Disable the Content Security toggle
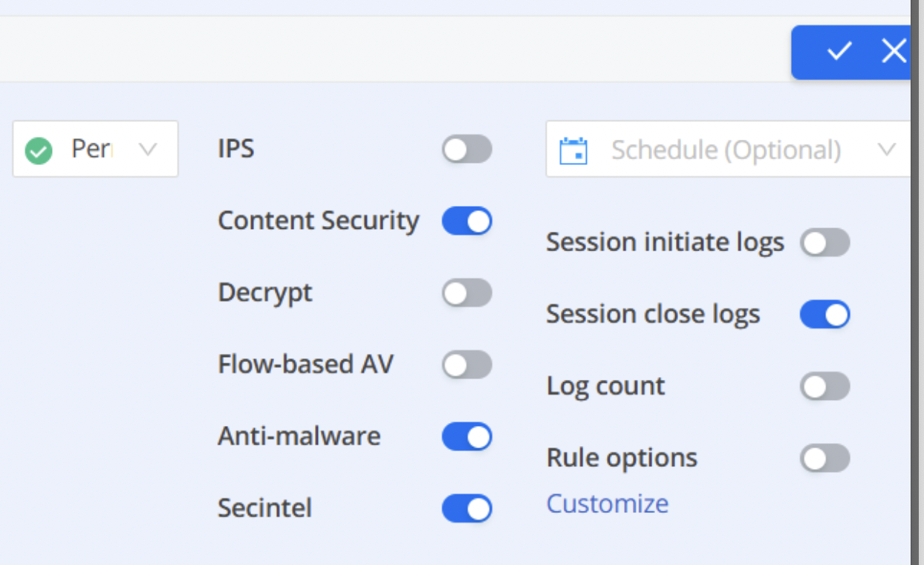924x565 pixels. point(467,221)
